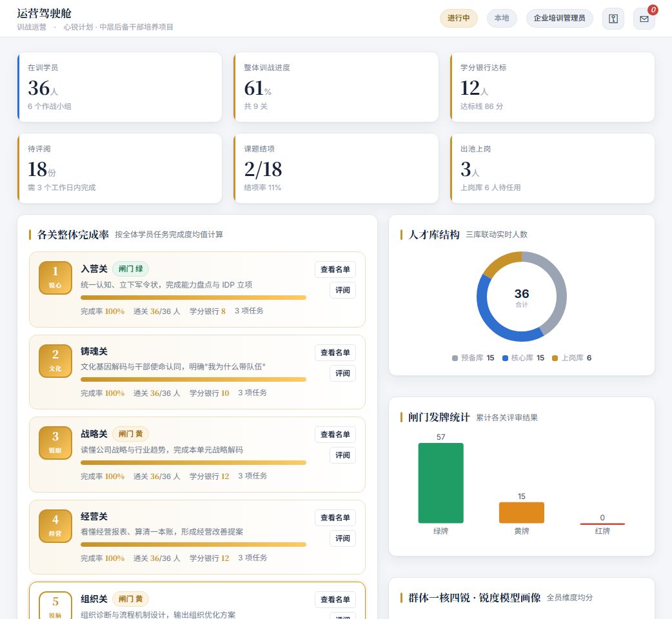Open the mail inbox icon
Viewport: 672px width, 619px height.
(x=644, y=19)
